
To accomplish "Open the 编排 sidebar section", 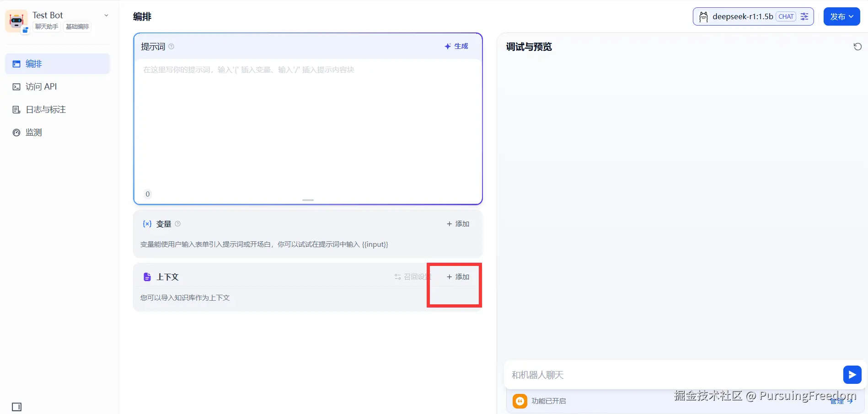I will coord(58,64).
